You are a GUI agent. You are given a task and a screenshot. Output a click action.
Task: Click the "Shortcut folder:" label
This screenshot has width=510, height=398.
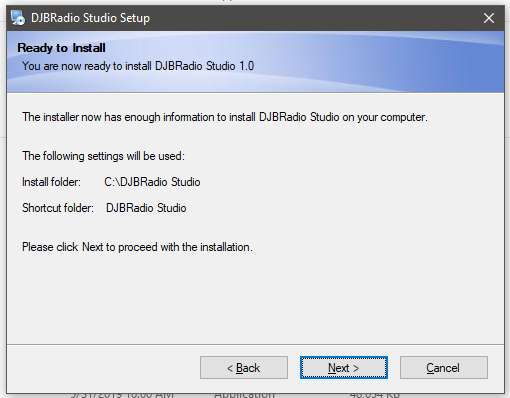(x=58, y=208)
